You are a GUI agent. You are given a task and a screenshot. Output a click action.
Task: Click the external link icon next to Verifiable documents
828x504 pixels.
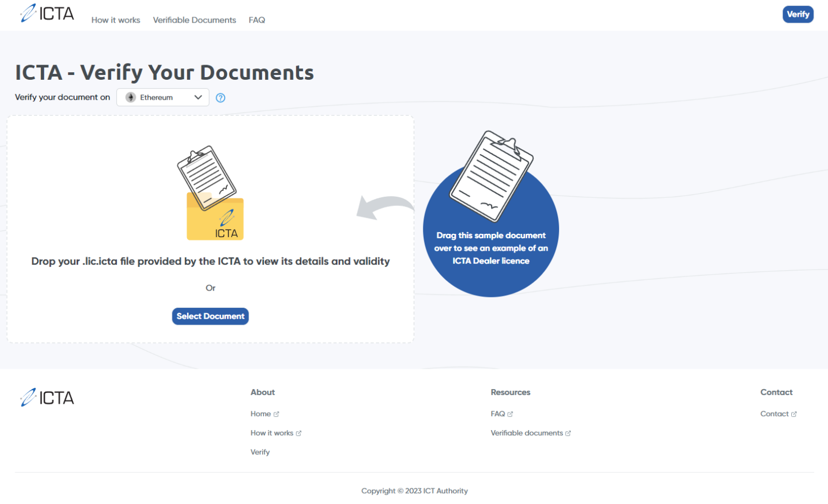coord(568,433)
